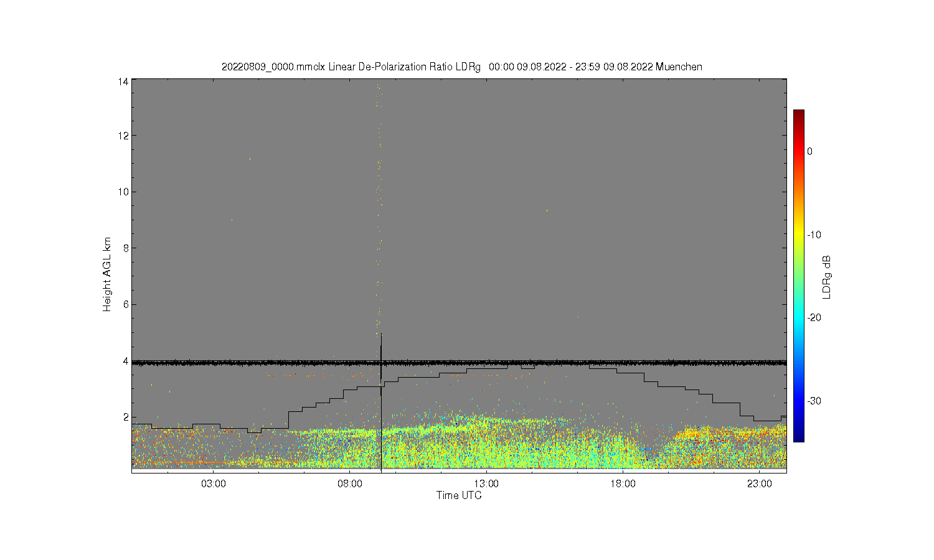Click the '13:00' time tick label
The image size is (934, 560).
486,483
